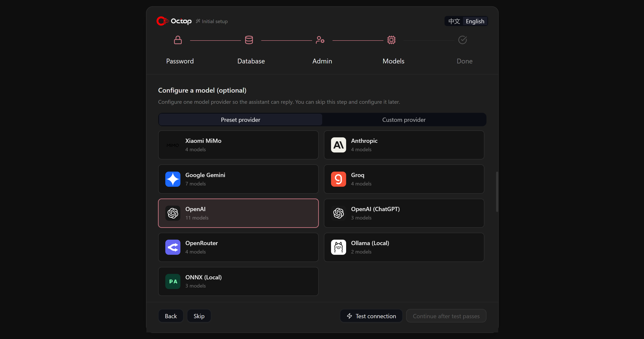Image resolution: width=644 pixels, height=339 pixels.
Task: Click the Xiaomi MiMo logo icon
Action: click(x=173, y=145)
